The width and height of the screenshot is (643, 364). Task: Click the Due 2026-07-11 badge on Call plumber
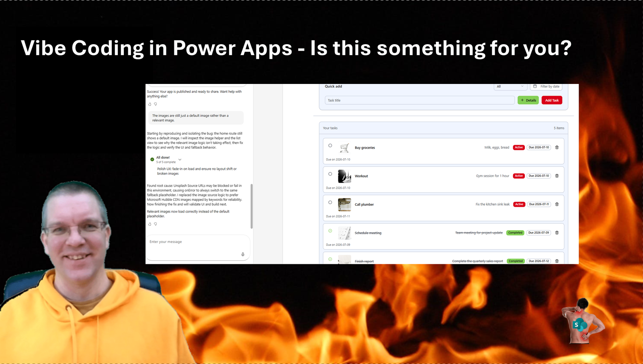pos(539,204)
